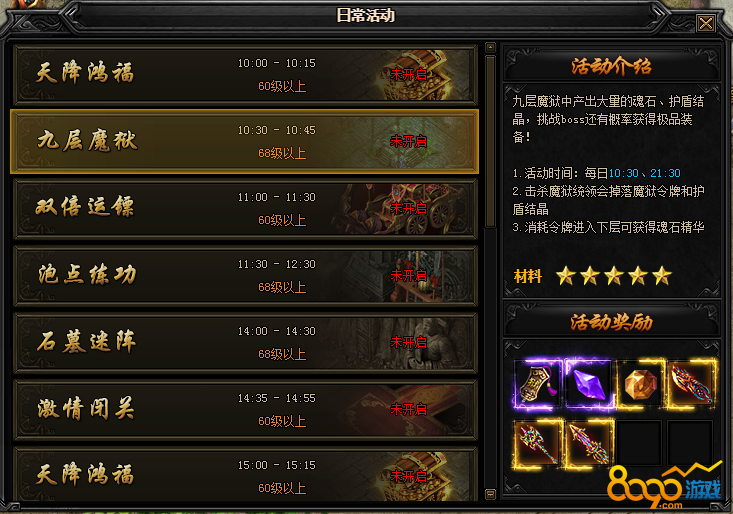Select the purple crystal reward icon

click(x=589, y=384)
